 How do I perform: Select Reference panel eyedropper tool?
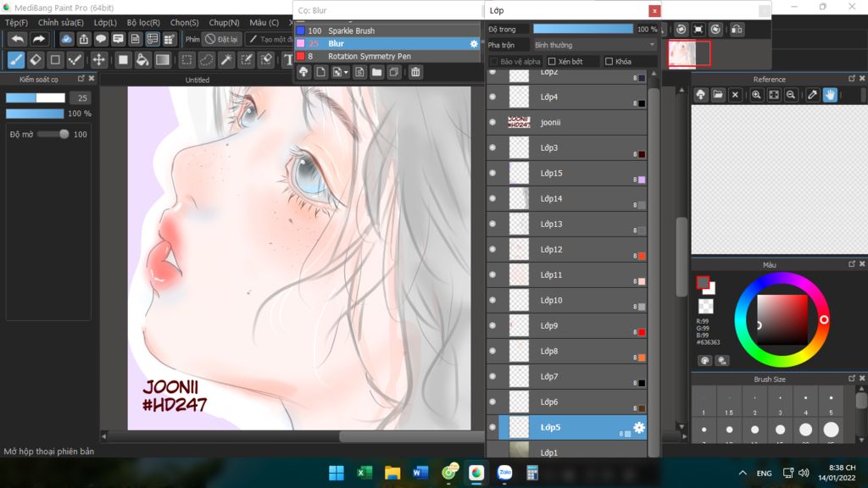point(812,95)
